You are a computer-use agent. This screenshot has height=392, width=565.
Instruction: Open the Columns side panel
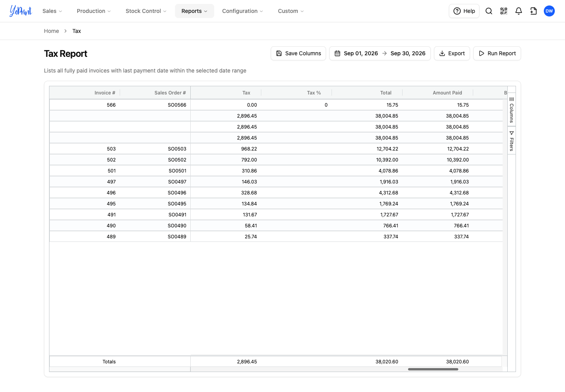512,110
